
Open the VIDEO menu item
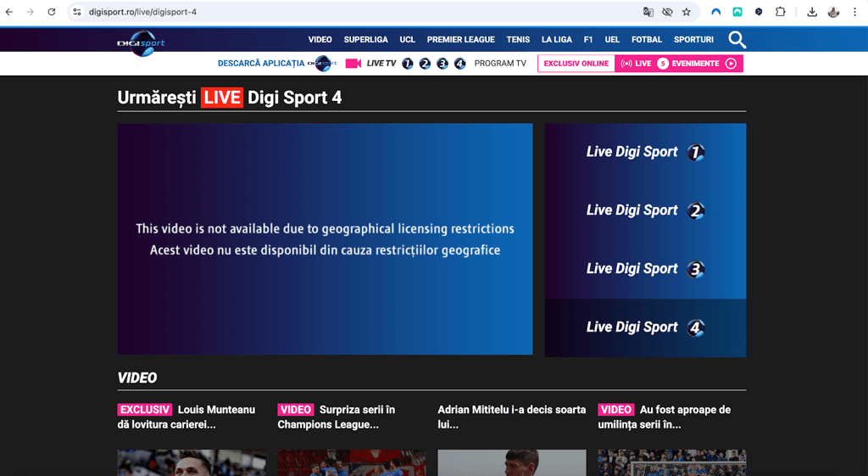point(320,40)
